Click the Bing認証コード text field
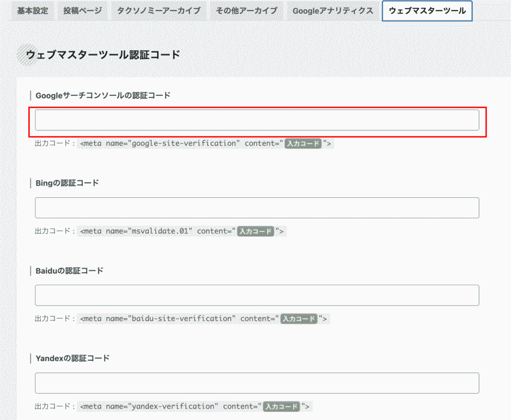 (x=257, y=208)
